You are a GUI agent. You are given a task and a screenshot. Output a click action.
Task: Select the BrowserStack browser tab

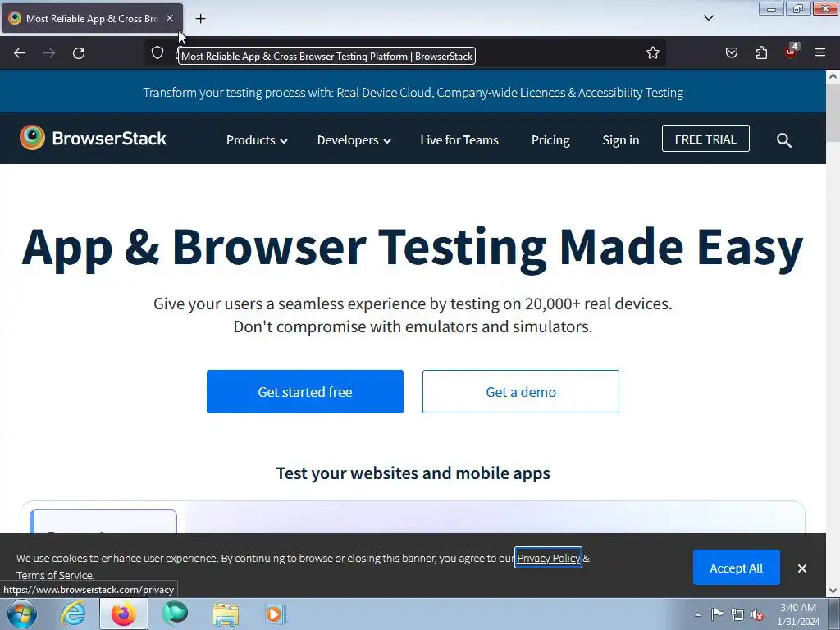pyautogui.click(x=92, y=18)
